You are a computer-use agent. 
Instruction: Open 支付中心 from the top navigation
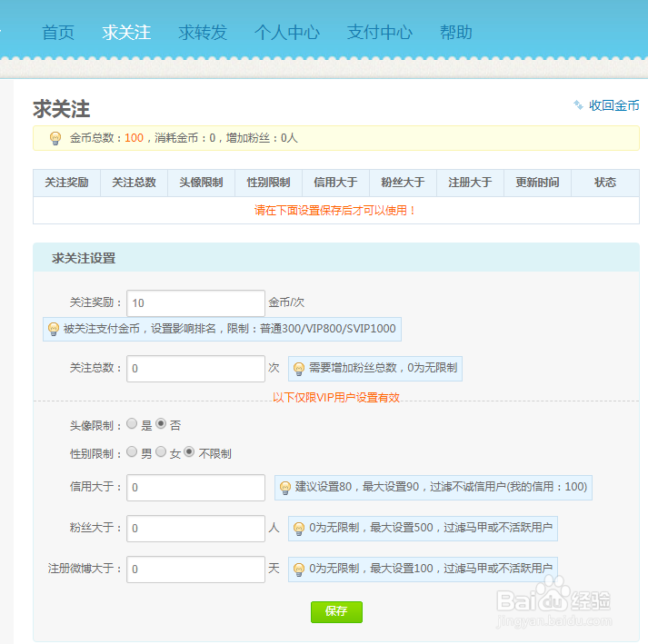point(380,33)
